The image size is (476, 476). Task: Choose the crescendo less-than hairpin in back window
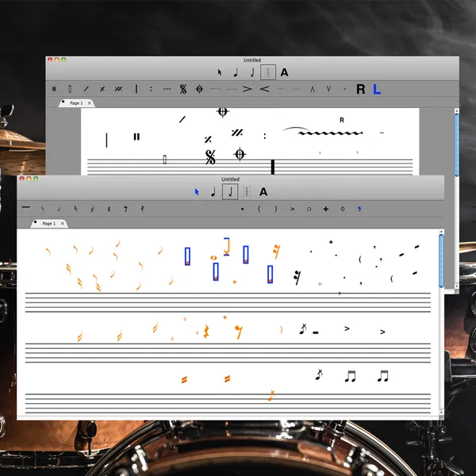(x=264, y=89)
